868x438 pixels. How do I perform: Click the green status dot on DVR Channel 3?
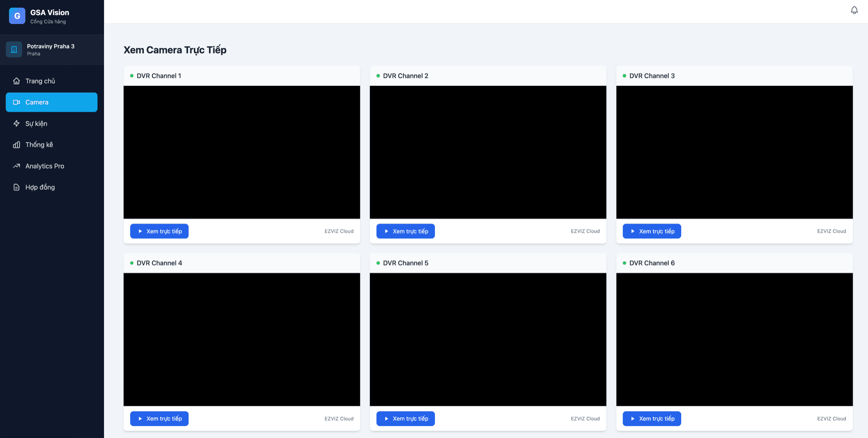click(x=624, y=75)
